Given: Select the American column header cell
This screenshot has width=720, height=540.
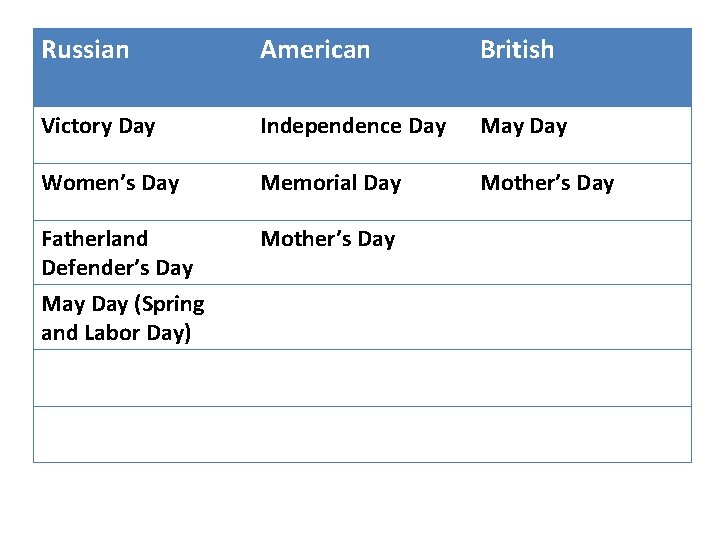Looking at the screenshot, I should pyautogui.click(x=315, y=50).
